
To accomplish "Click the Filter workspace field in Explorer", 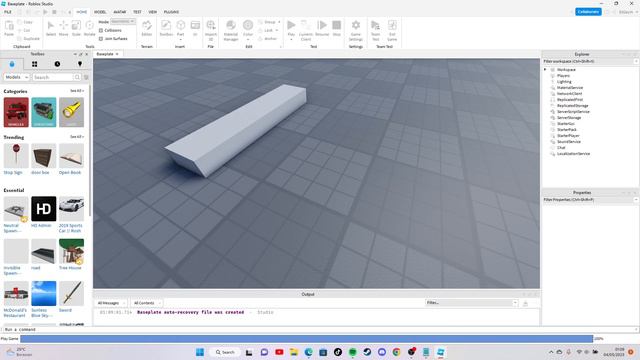I will tap(588, 61).
